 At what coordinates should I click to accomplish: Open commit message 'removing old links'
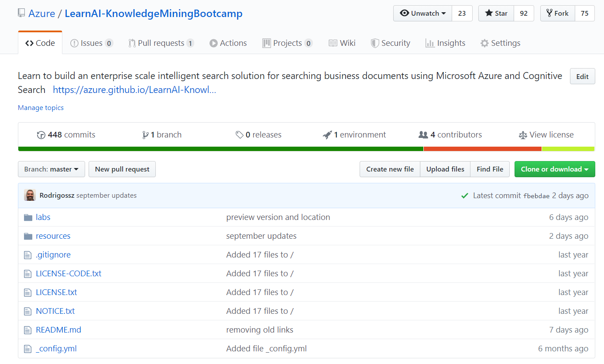pos(260,330)
